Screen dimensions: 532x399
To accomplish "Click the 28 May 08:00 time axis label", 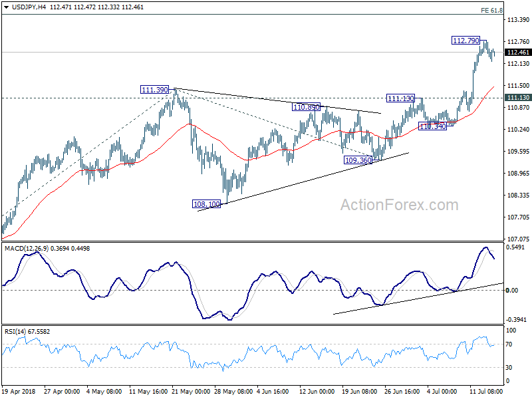I will 233,391.
